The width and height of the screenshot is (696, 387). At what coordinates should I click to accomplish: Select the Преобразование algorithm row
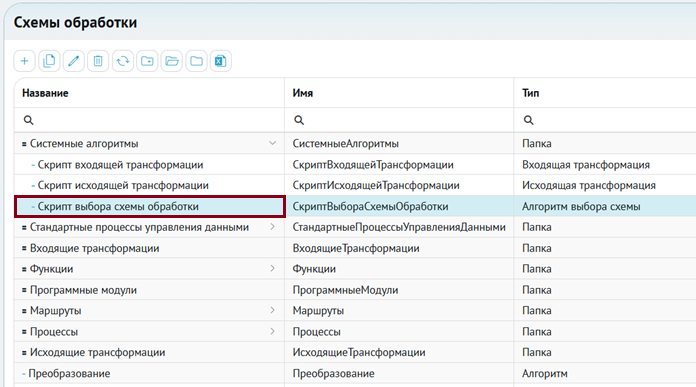coord(355,373)
